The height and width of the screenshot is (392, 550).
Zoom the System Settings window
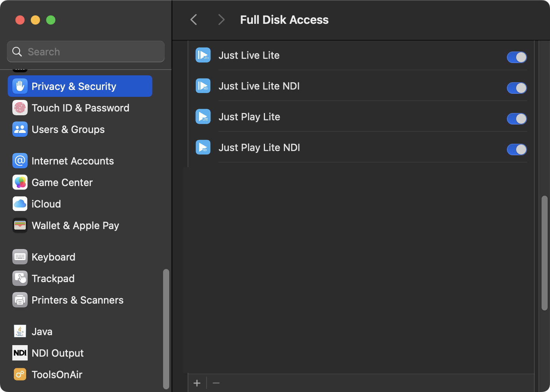click(51, 20)
